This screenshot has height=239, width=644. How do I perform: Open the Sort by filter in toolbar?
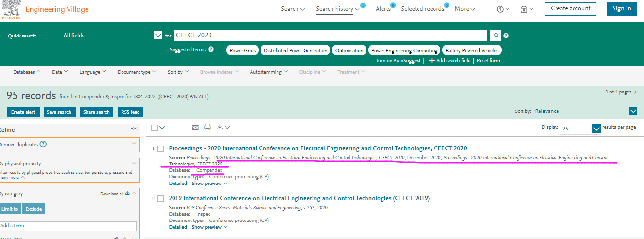point(178,72)
